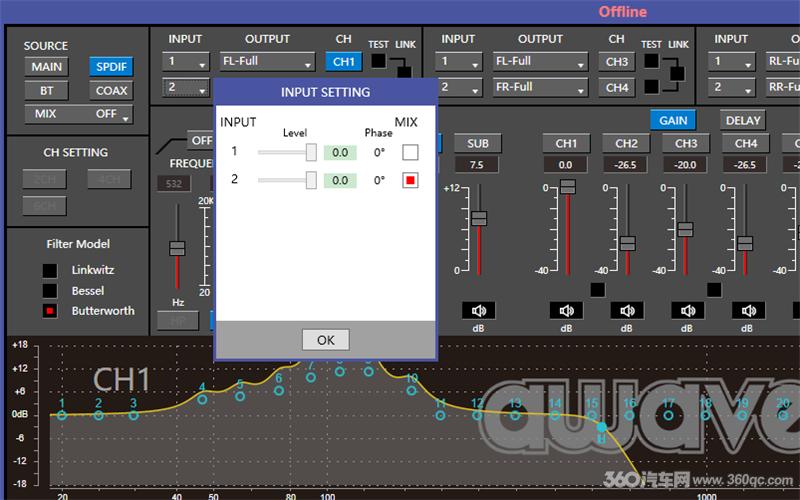The image size is (800, 500).
Task: Click the CH2 gain fader handle
Action: pyautogui.click(x=628, y=243)
